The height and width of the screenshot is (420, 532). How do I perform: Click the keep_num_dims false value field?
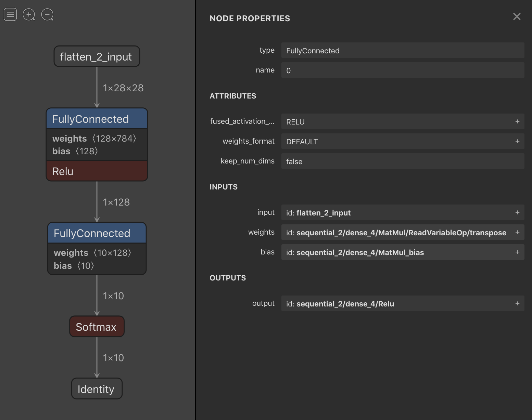point(402,161)
